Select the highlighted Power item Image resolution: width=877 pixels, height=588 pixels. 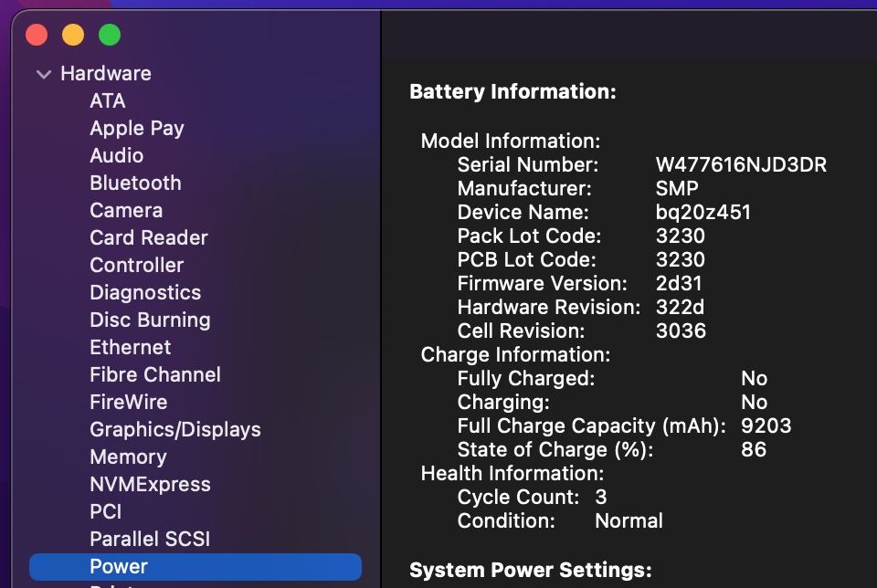pos(119,567)
